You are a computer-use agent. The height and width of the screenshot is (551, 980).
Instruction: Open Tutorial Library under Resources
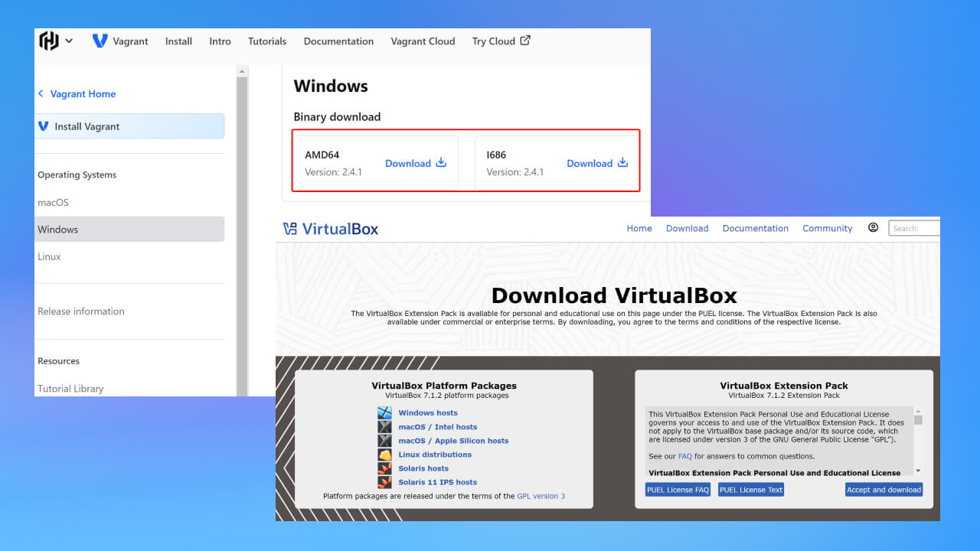(70, 389)
